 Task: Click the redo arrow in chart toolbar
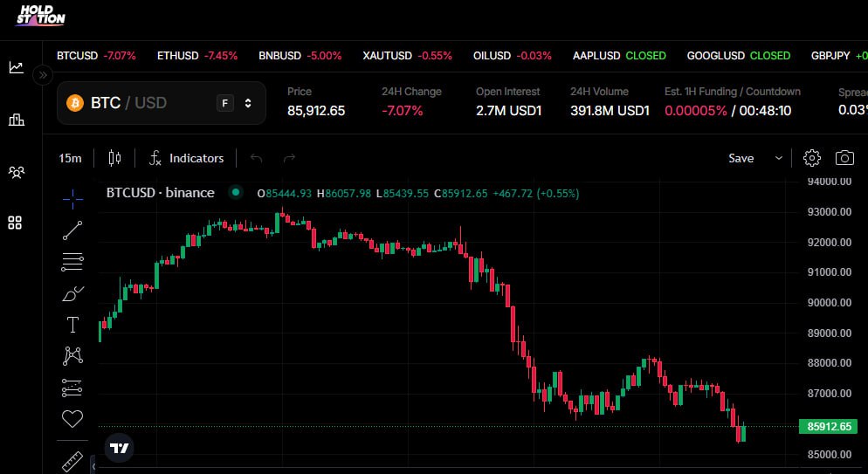coord(289,158)
